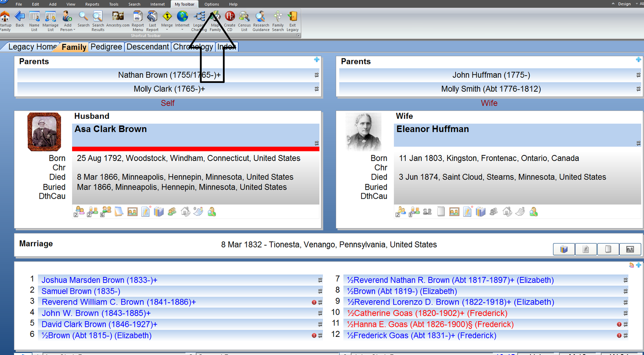Open the Ancestry.com toolbar icon
Image resolution: width=644 pixels, height=355 pixels.
click(118, 17)
